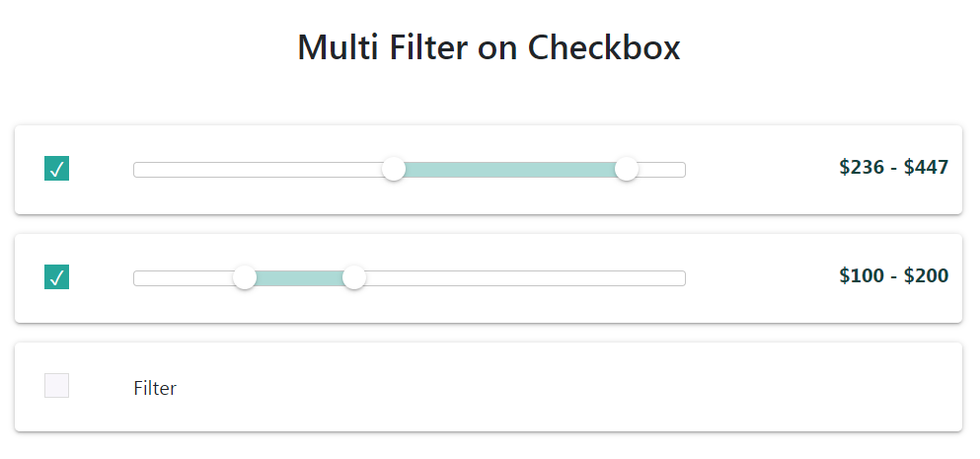The width and height of the screenshot is (980, 459).
Task: Click the white checkmark in first checkbox
Action: click(x=57, y=169)
